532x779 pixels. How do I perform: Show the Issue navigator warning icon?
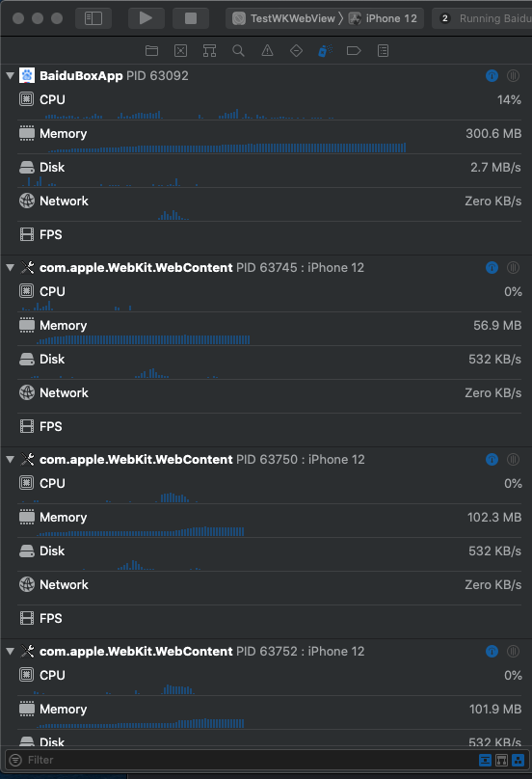tap(267, 51)
